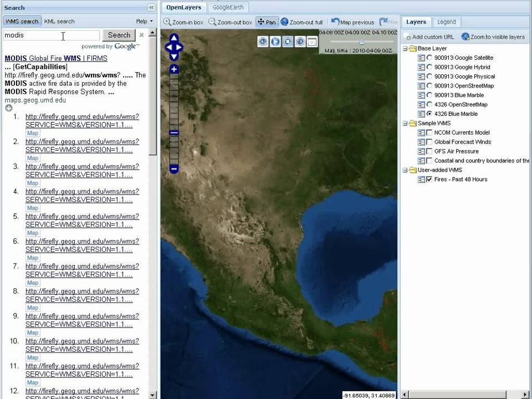This screenshot has height=399, width=532.
Task: Collapse the Sample WMS folder
Action: pyautogui.click(x=405, y=124)
